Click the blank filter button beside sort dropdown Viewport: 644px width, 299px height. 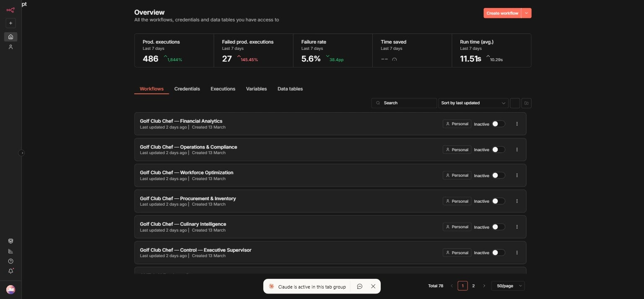(515, 103)
